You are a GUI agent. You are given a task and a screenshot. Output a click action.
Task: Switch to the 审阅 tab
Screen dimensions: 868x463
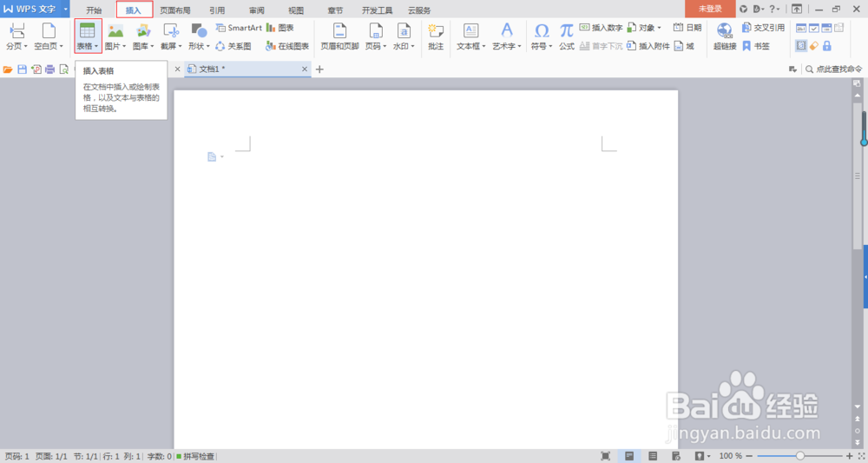257,10
